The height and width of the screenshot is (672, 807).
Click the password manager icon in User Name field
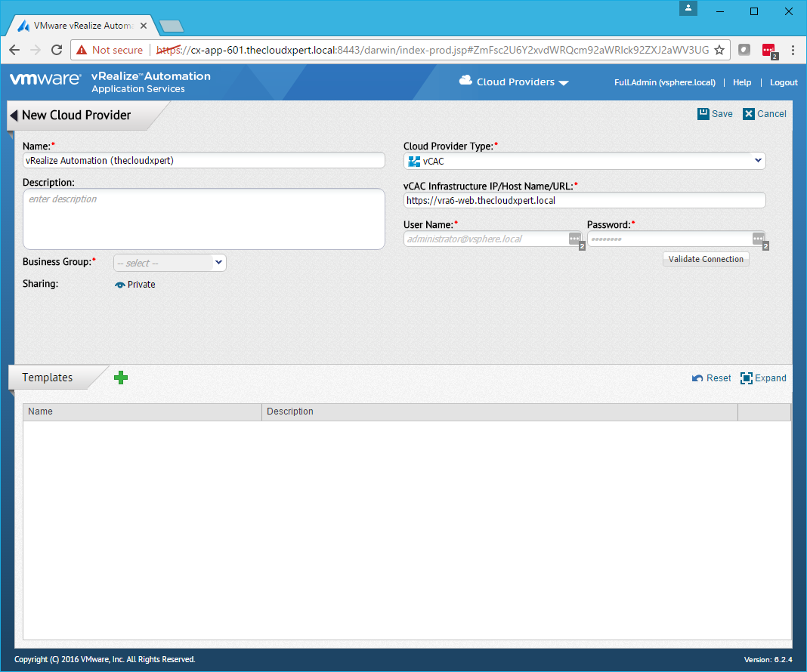pyautogui.click(x=575, y=239)
